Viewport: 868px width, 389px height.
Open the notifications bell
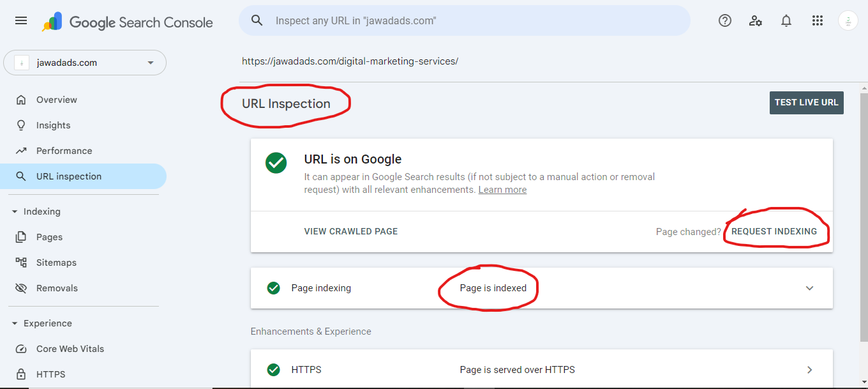(x=786, y=20)
